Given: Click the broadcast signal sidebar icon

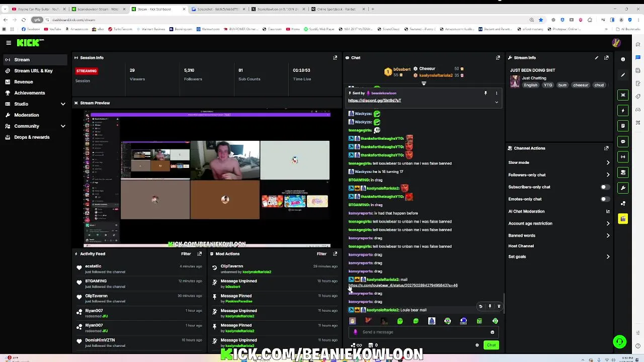Looking at the screenshot, I should tap(623, 157).
